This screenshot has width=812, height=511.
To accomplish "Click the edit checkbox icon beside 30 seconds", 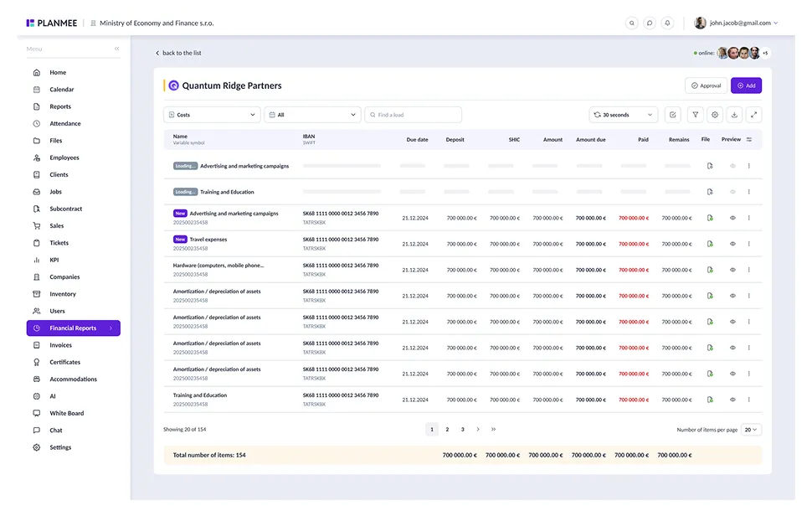I will click(673, 115).
